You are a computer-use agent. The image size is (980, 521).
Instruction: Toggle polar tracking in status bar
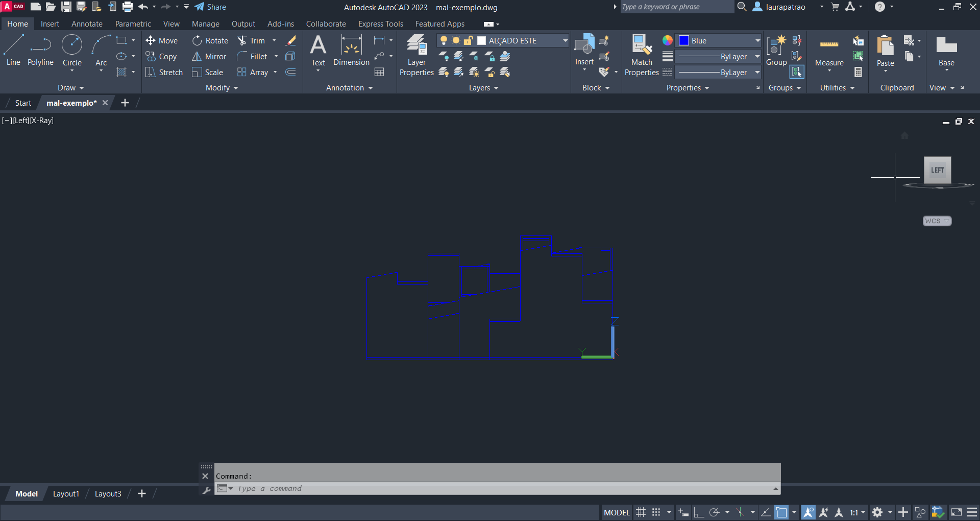click(715, 512)
